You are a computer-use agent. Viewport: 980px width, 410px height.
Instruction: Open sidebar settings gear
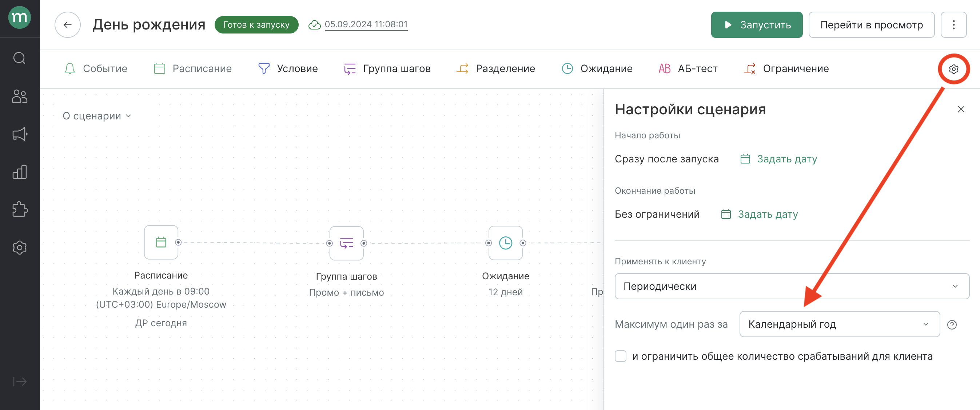(19, 248)
